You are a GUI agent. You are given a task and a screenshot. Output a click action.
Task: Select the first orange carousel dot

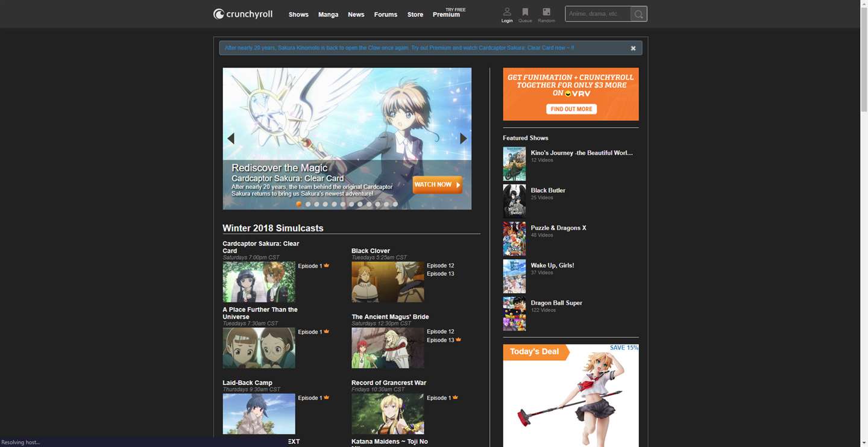(x=299, y=204)
